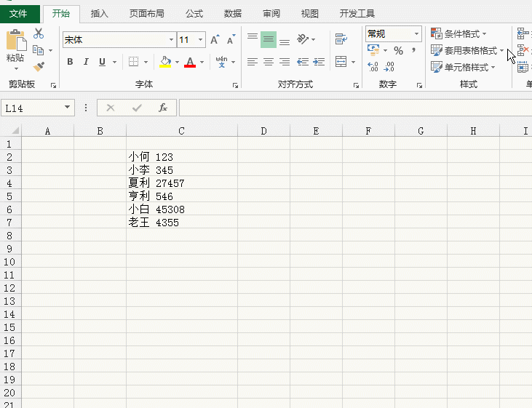
Task: Decrease decimal places
Action: [389, 66]
